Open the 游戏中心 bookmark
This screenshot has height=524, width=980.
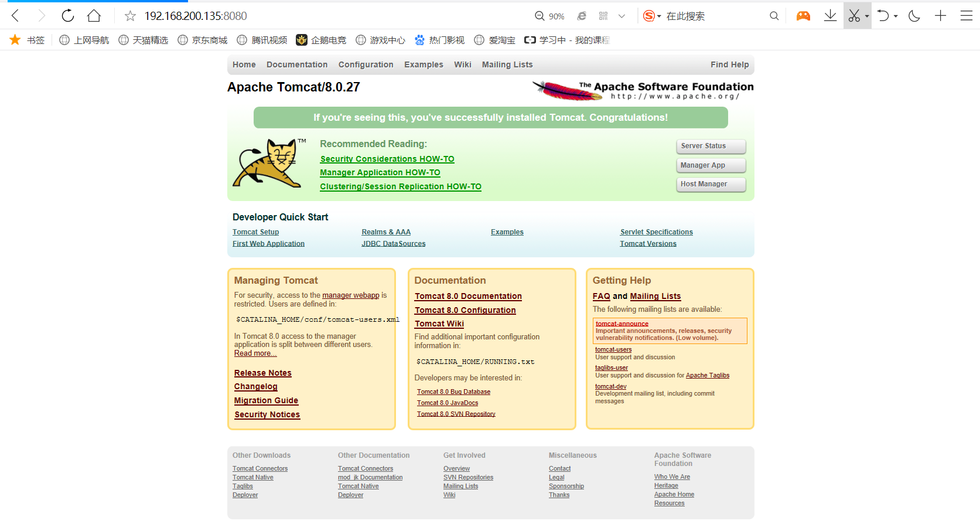pos(380,40)
